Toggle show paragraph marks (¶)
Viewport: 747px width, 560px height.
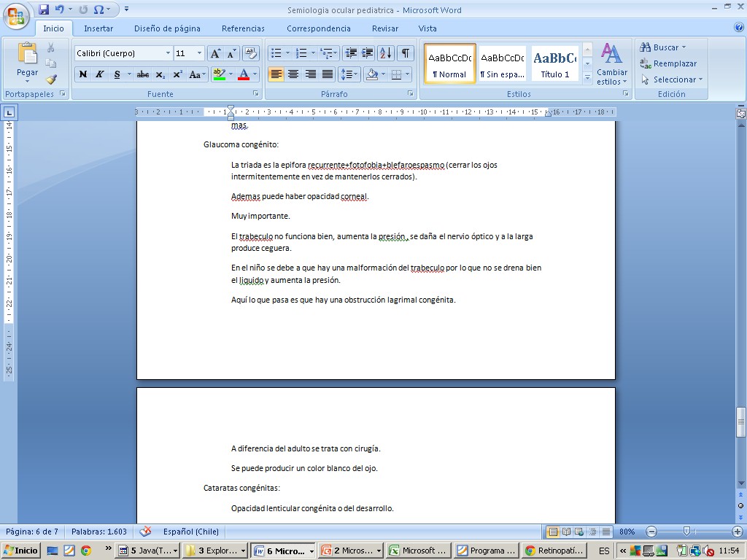405,53
